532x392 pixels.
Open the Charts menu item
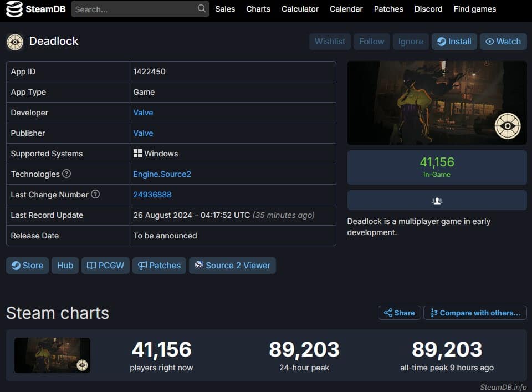point(258,9)
